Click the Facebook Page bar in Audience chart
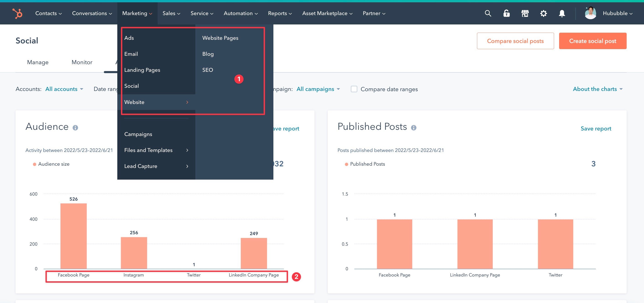Screen dimensions: 644x303 73,236
